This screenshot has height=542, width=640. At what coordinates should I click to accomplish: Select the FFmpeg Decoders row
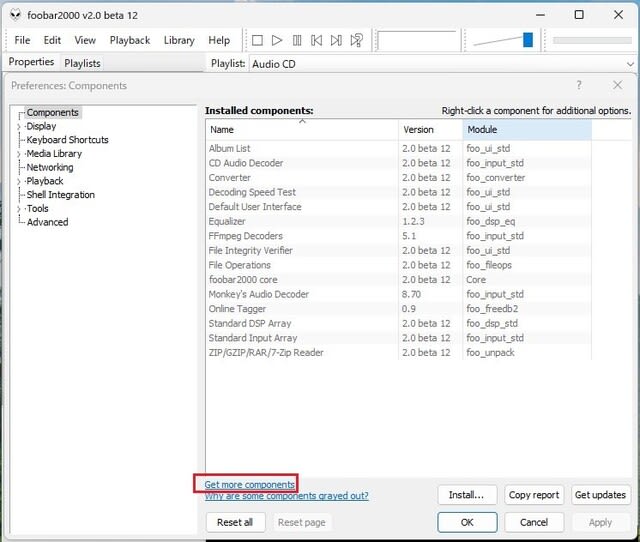point(399,236)
